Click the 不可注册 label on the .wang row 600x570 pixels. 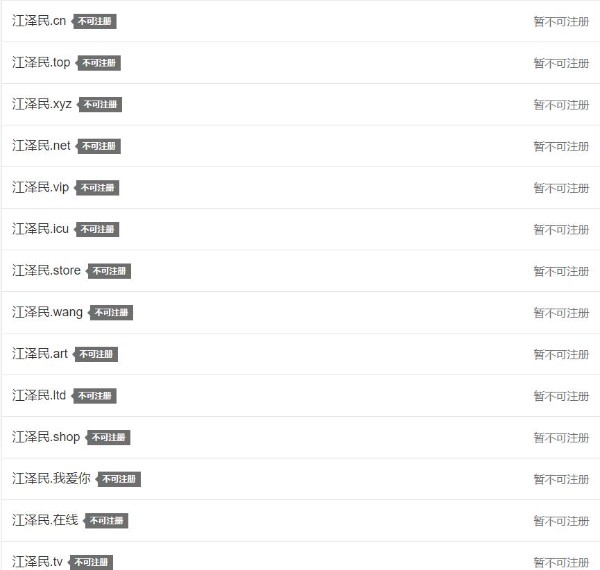pyautogui.click(x=112, y=313)
